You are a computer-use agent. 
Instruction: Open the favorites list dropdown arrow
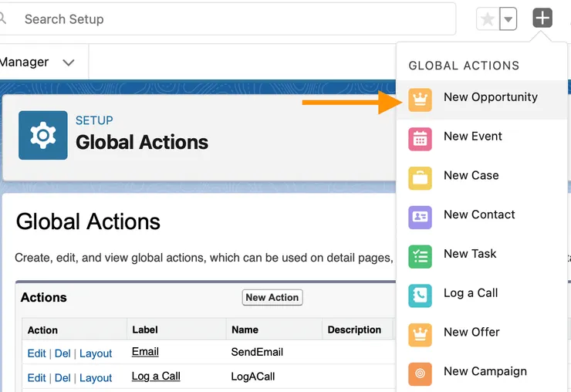(x=507, y=19)
